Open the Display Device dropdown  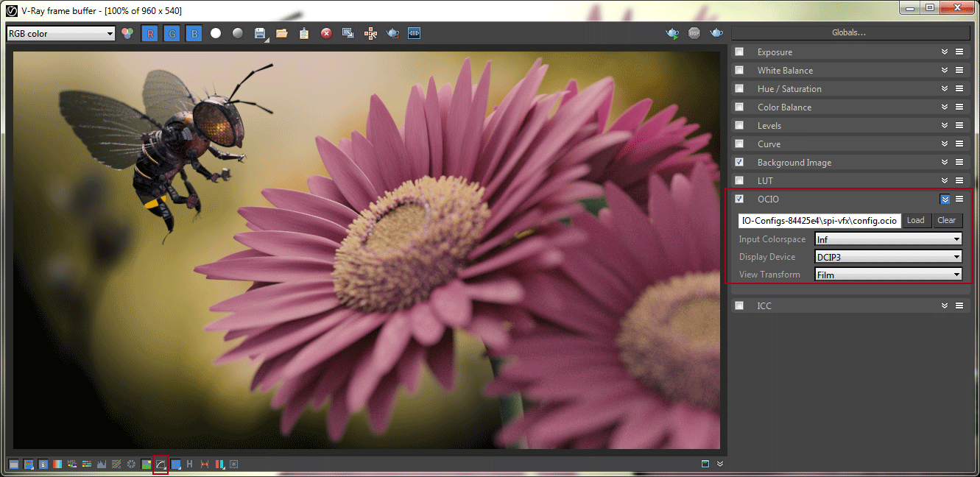coord(889,257)
